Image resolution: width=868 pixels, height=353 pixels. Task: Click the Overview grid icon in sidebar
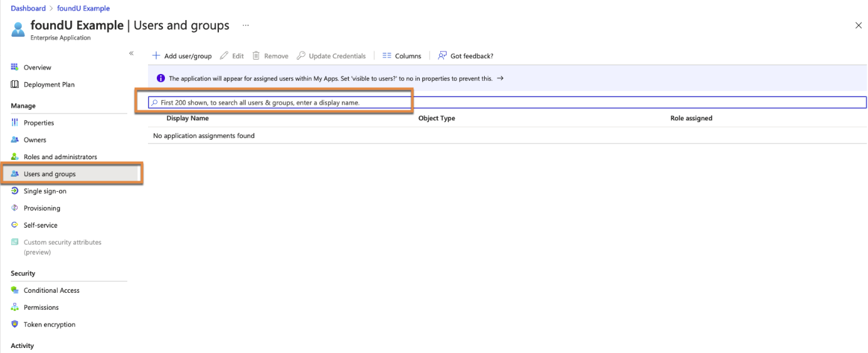pyautogui.click(x=14, y=67)
